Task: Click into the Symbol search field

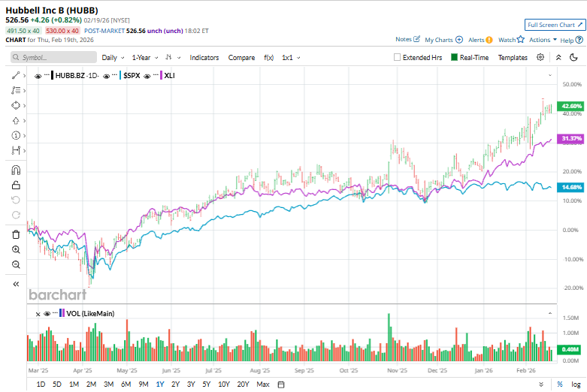Action: pyautogui.click(x=53, y=57)
